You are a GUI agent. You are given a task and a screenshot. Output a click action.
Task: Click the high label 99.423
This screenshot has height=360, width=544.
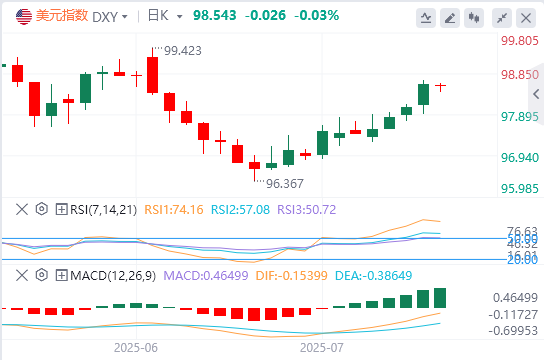click(x=182, y=51)
